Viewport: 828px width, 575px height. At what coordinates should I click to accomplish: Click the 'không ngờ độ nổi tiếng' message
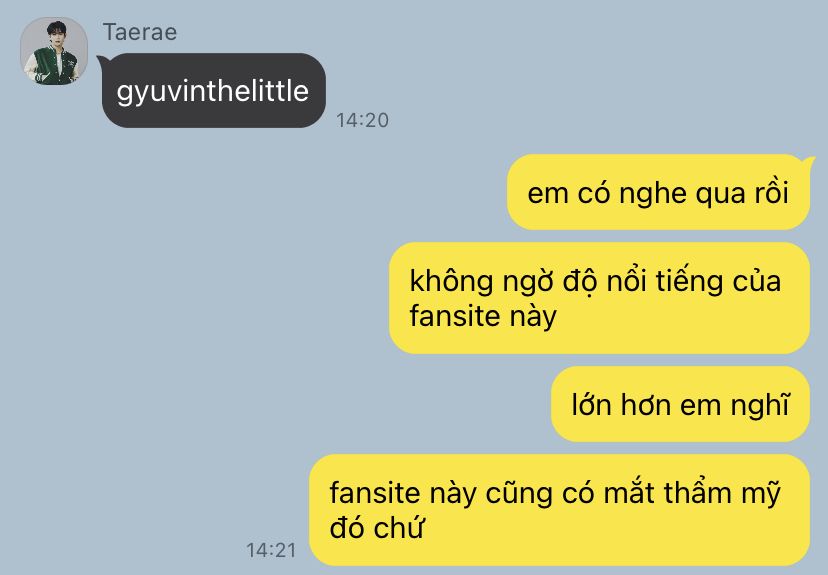point(599,298)
